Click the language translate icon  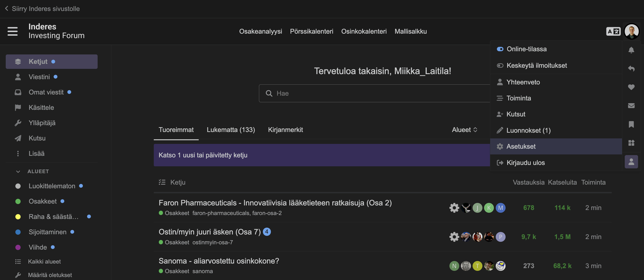[613, 31]
